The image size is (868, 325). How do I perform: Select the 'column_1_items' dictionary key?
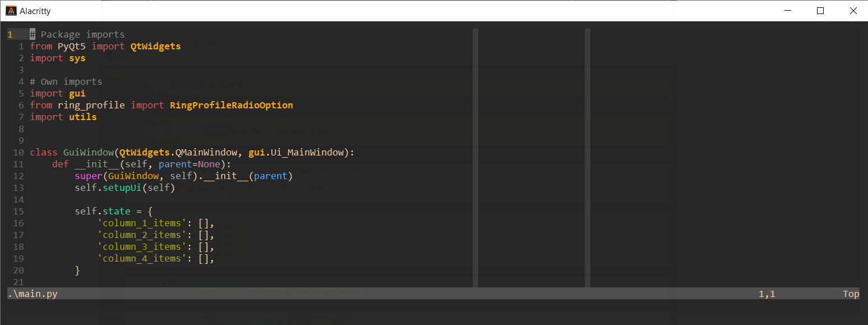point(141,223)
